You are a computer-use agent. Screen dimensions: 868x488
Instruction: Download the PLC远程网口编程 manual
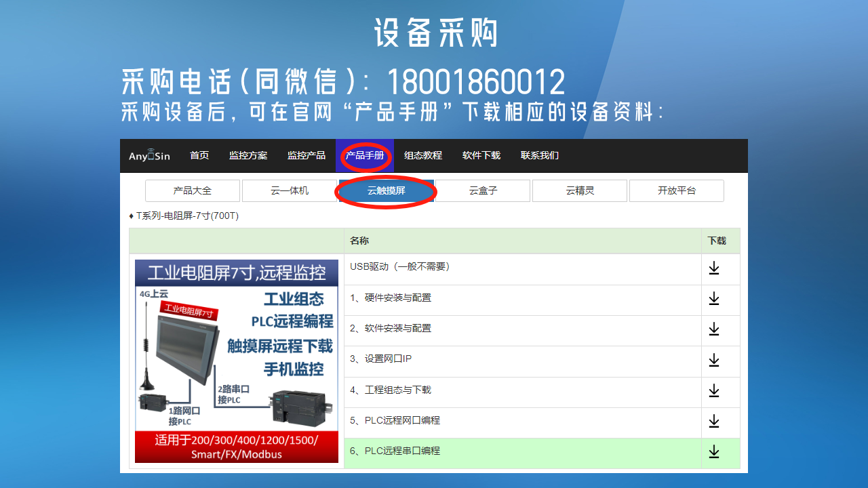click(713, 422)
